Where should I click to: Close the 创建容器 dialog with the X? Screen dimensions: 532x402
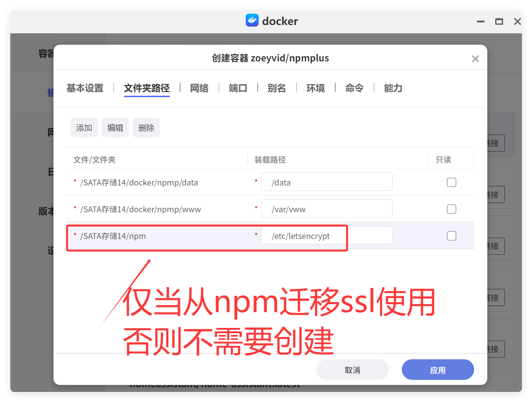(x=475, y=58)
